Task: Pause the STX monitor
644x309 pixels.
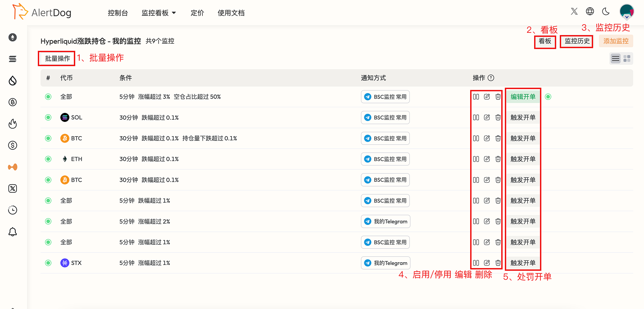Action: click(x=476, y=263)
